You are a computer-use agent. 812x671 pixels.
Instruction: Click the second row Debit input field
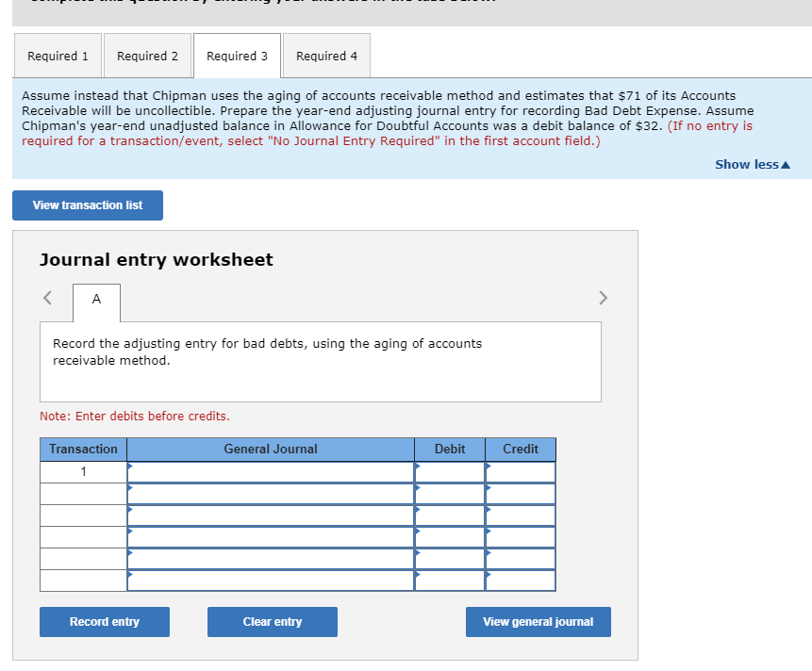tap(450, 492)
